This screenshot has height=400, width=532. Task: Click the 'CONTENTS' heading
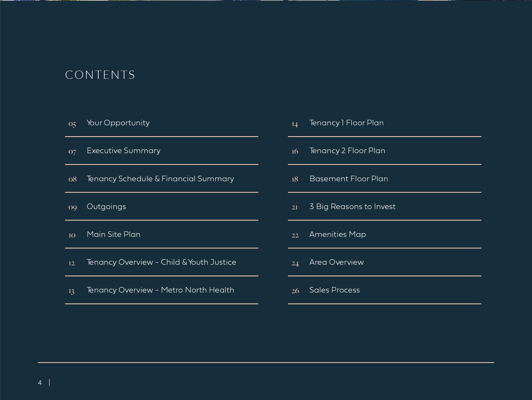point(100,75)
